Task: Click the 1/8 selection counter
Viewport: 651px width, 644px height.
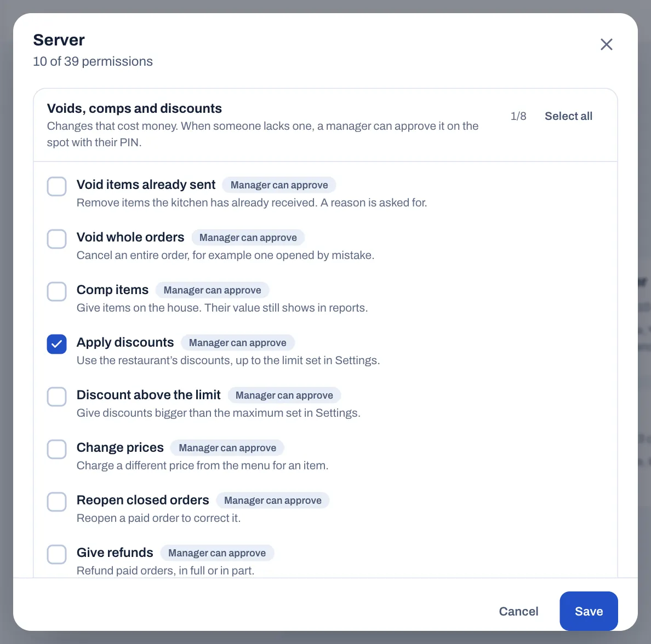Action: coord(518,116)
